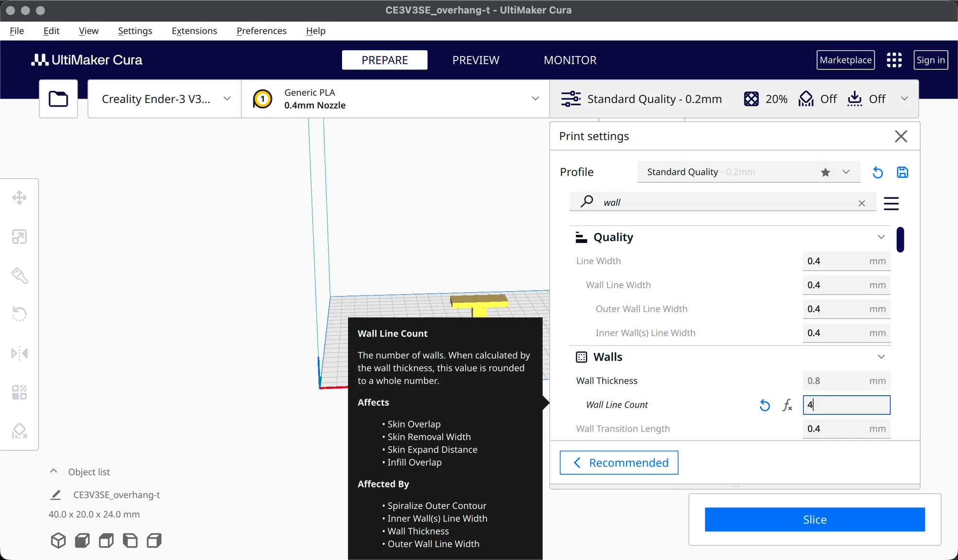Open setting visibility hamburger menu

click(891, 203)
